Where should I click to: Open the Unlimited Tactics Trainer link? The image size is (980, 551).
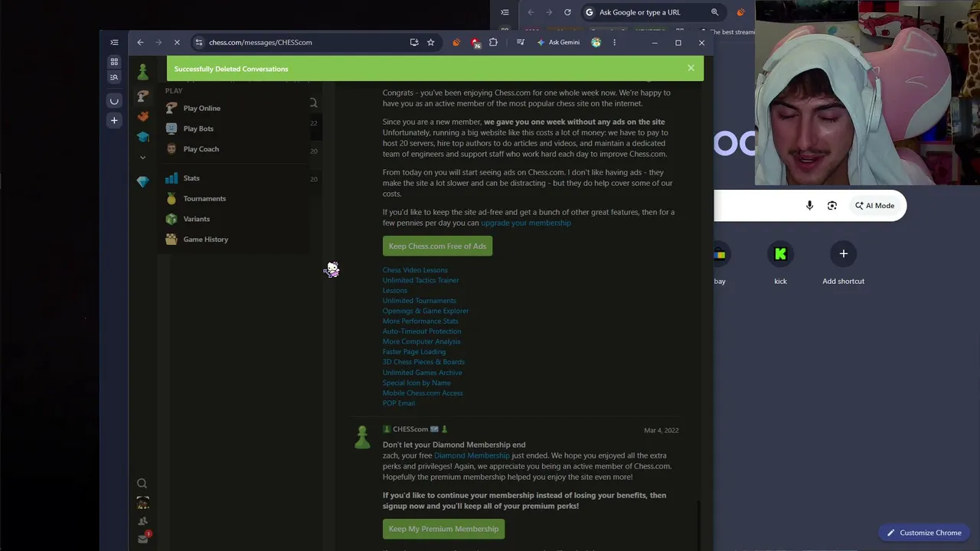420,280
